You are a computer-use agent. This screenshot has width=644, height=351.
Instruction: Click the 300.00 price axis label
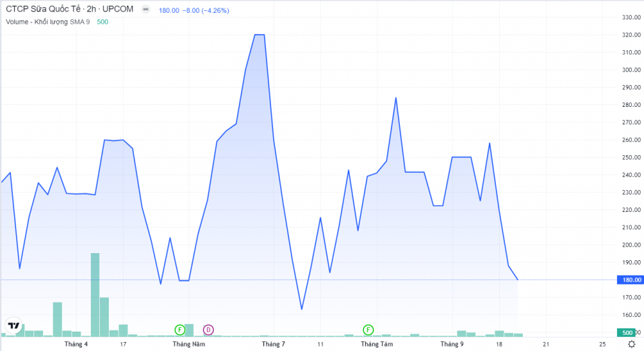(631, 70)
